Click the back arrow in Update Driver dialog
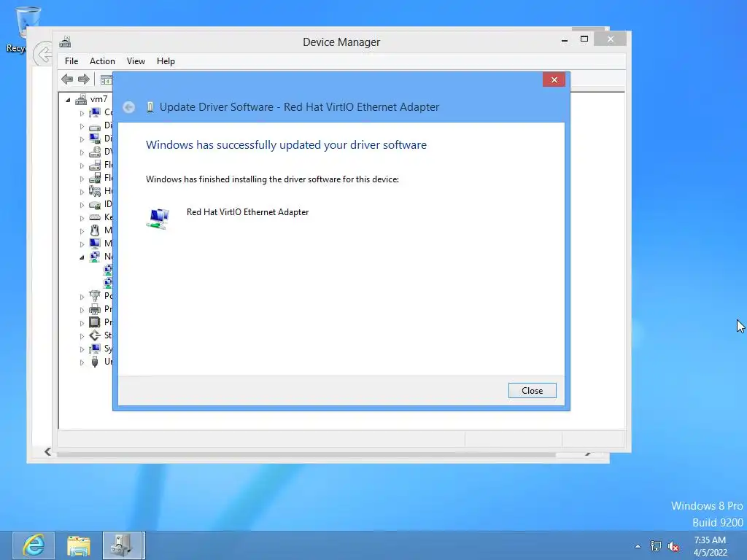Viewport: 747px width, 560px height. tap(128, 107)
